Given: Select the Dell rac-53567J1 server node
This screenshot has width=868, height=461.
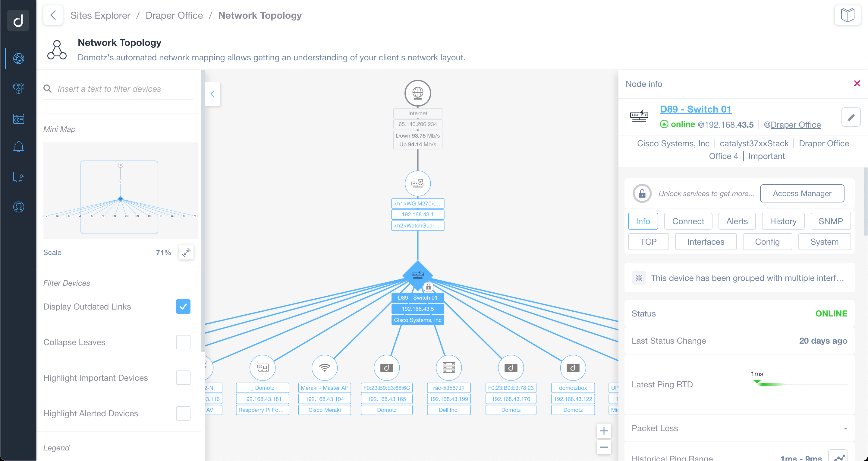Looking at the screenshot, I should 448,367.
